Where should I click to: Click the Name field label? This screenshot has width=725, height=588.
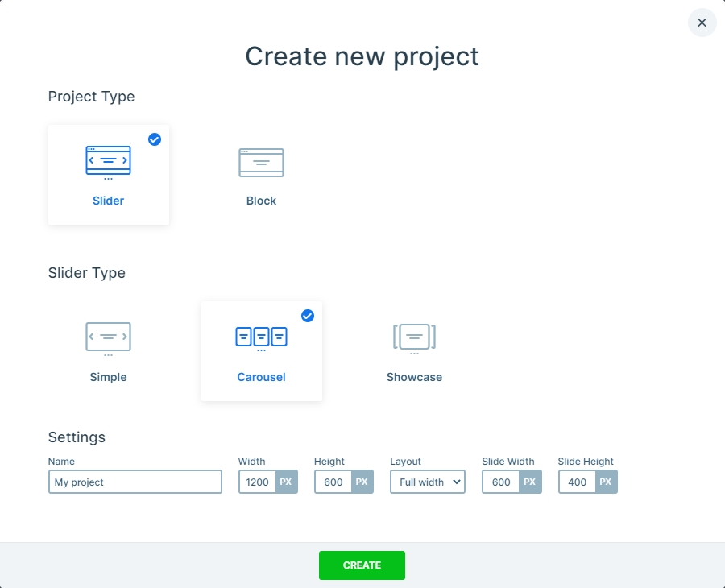pyautogui.click(x=61, y=462)
